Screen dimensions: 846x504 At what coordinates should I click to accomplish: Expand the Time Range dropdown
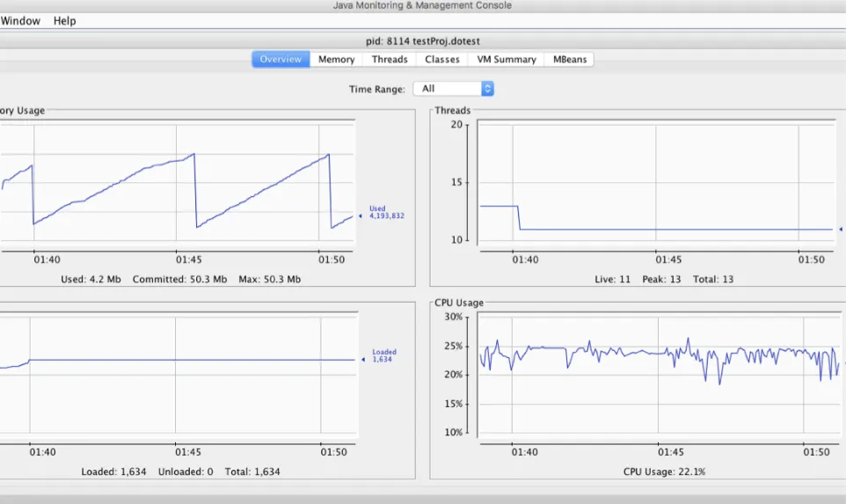pyautogui.click(x=453, y=89)
